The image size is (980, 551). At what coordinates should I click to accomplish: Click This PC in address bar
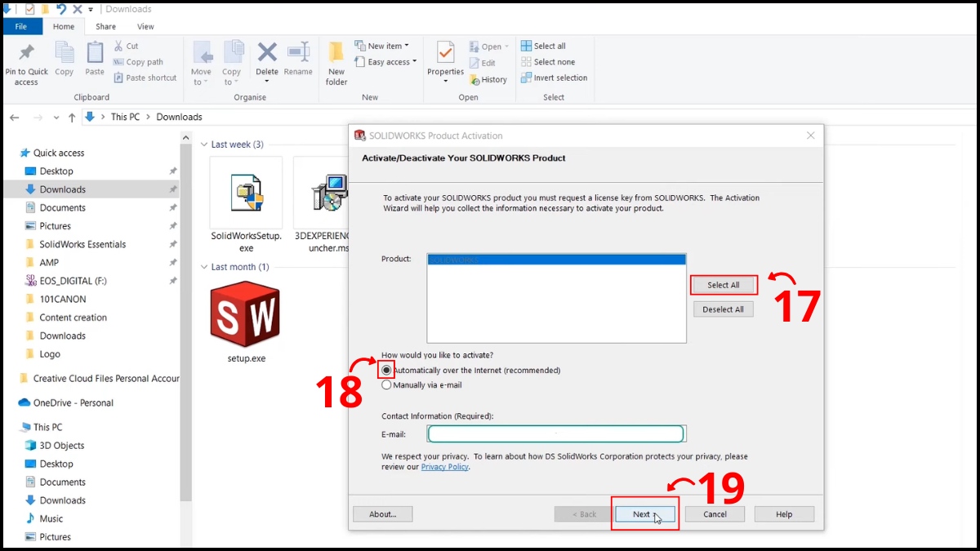[x=125, y=117]
